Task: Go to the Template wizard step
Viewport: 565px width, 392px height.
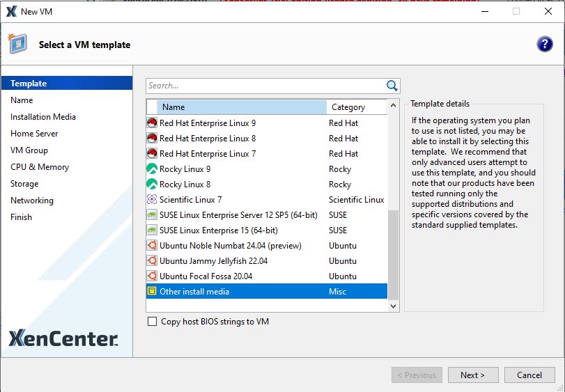Action: pyautogui.click(x=67, y=83)
